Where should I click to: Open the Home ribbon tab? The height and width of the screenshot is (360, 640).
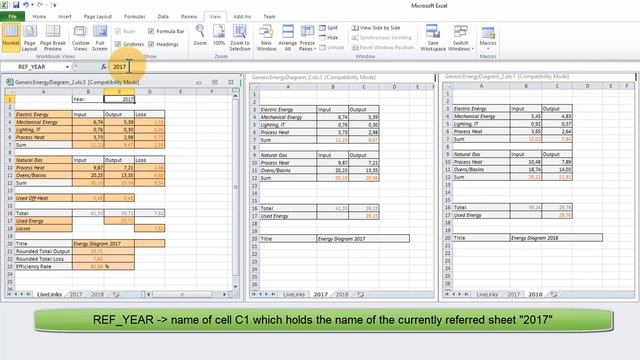(39, 16)
